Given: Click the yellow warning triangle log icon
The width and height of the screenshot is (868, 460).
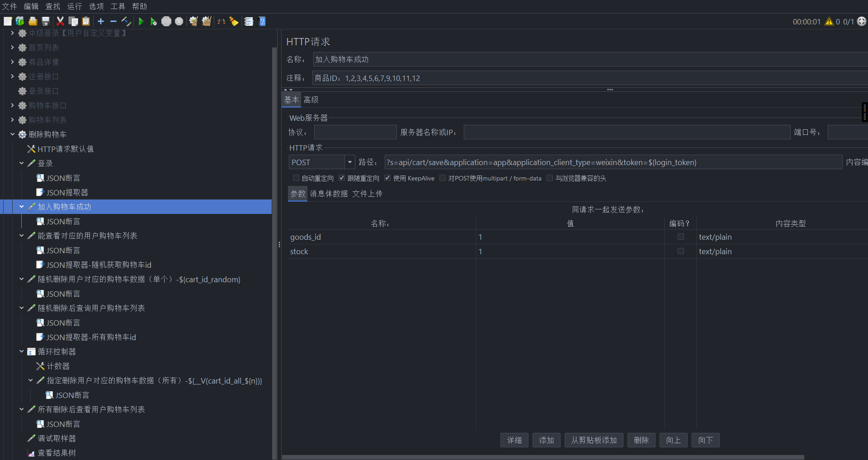Looking at the screenshot, I should coord(829,21).
